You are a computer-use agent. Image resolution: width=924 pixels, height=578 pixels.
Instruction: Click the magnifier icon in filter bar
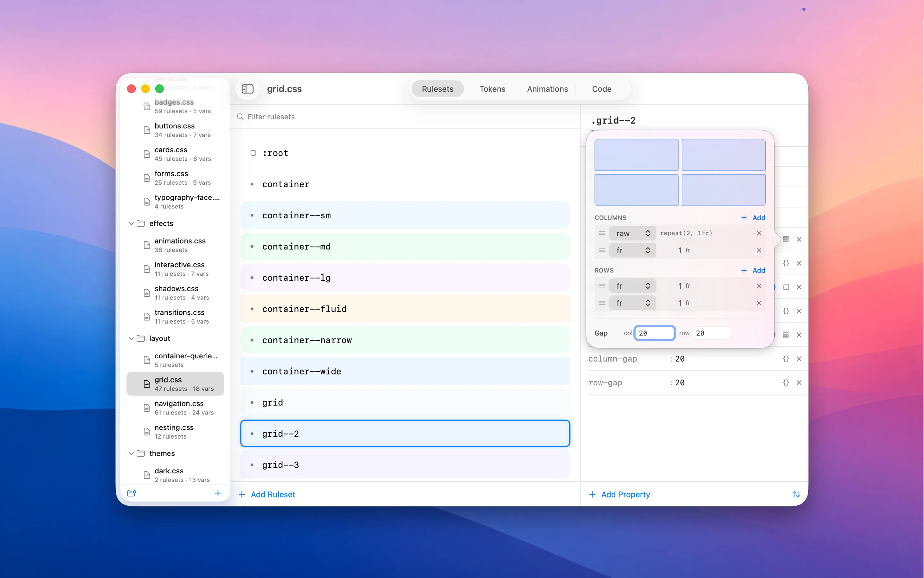240,117
